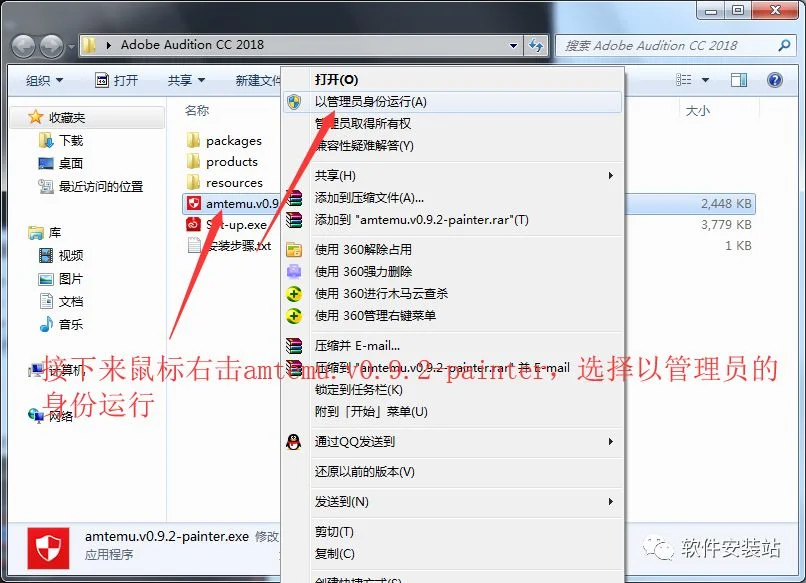
Task: Click the Set-up.exe Adobe icon
Action: tap(193, 224)
